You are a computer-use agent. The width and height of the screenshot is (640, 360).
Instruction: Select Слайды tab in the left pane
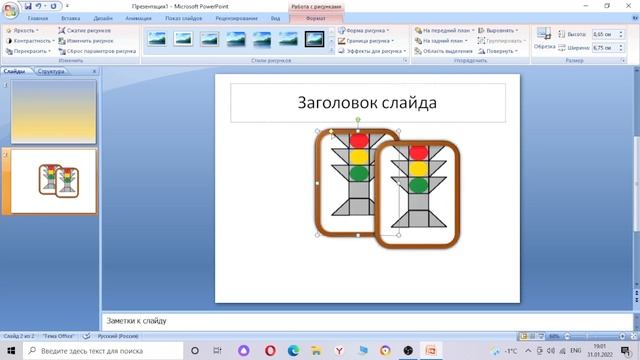coord(15,71)
